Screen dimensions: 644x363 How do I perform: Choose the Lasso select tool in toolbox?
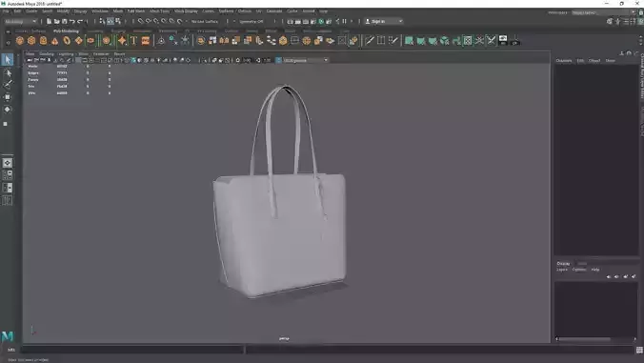(8, 73)
